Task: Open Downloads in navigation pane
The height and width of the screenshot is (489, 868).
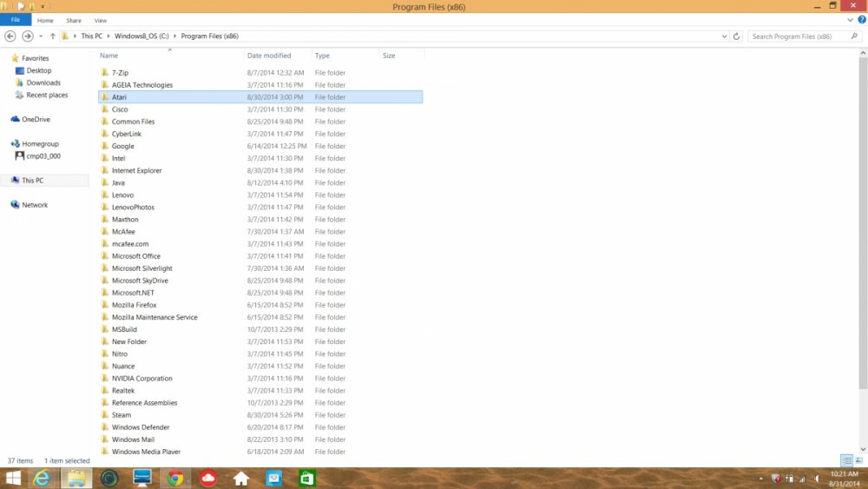Action: pyautogui.click(x=43, y=83)
